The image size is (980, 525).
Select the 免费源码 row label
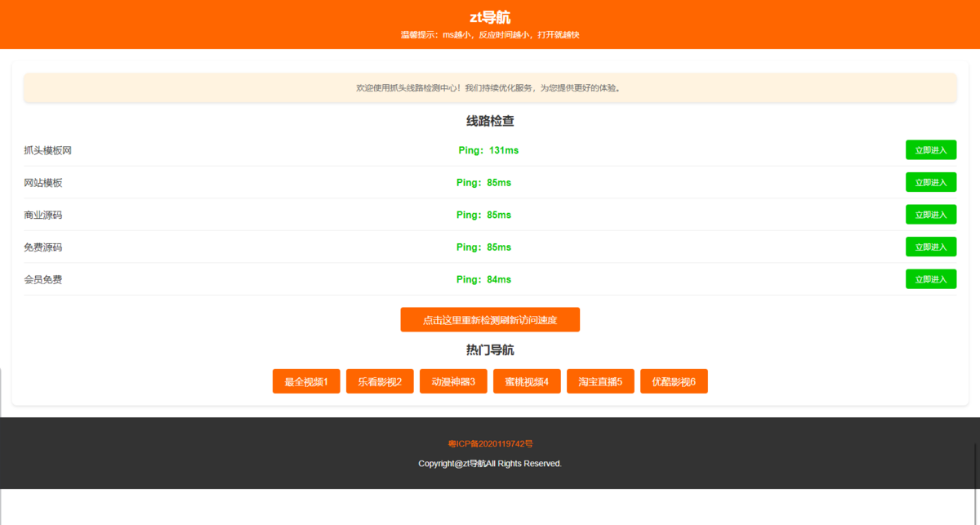pyautogui.click(x=43, y=247)
